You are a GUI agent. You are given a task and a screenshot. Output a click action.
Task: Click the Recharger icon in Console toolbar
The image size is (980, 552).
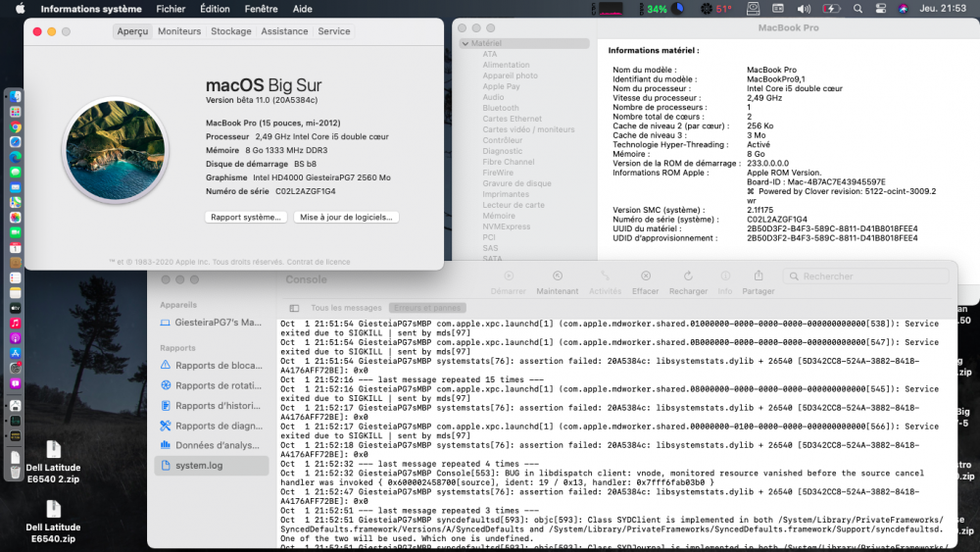688,276
